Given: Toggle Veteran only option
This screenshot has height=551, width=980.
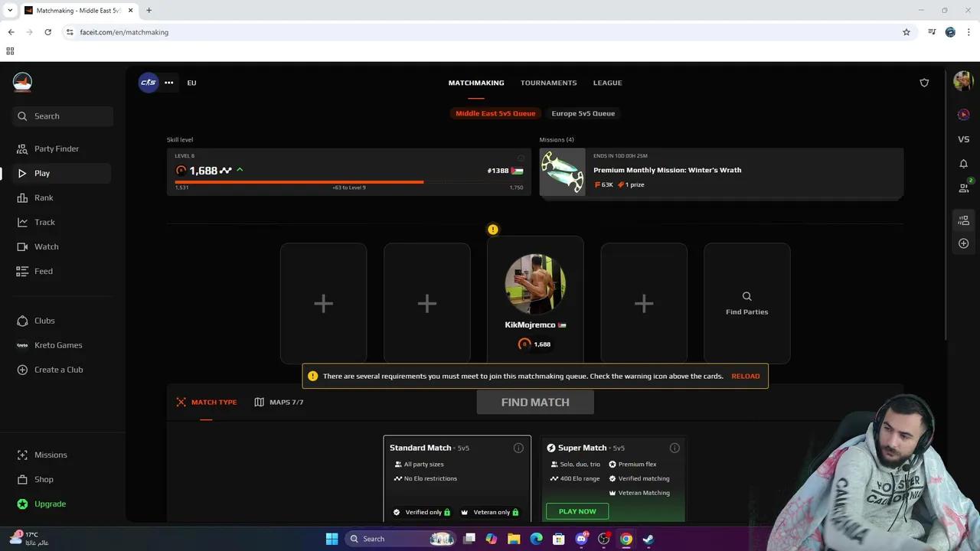Looking at the screenshot, I should coord(490,512).
